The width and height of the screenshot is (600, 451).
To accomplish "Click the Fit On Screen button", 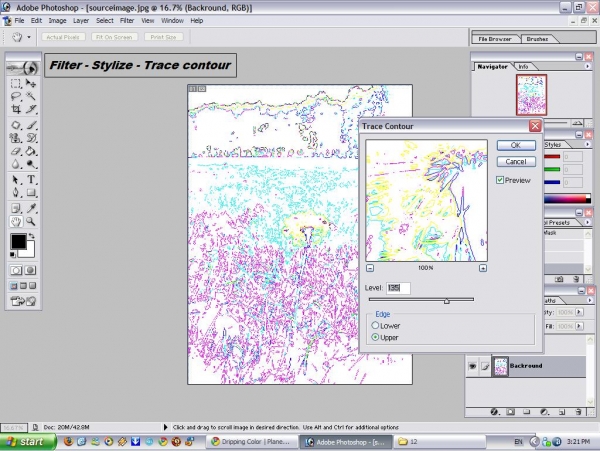I will (114, 37).
